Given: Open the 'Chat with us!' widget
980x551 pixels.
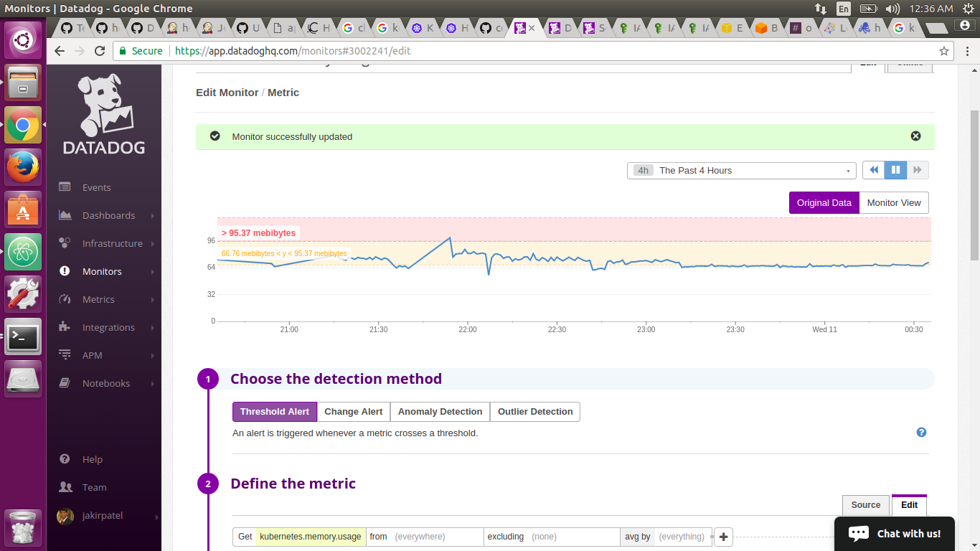Looking at the screenshot, I should coord(894,533).
